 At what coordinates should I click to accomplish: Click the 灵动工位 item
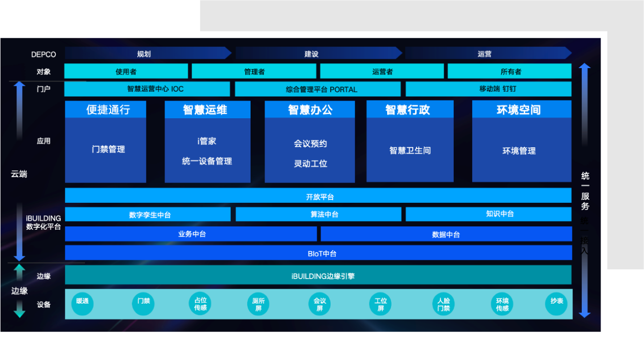pos(310,164)
